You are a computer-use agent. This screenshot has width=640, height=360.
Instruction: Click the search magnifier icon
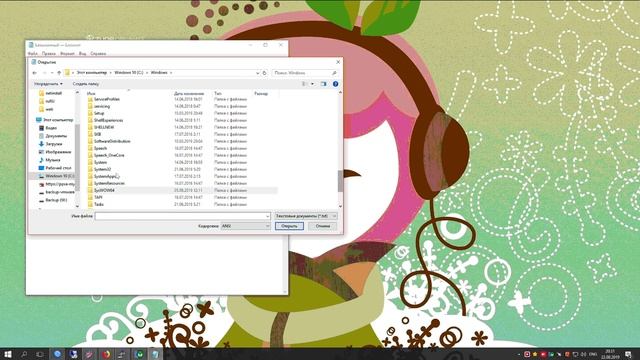pos(334,73)
